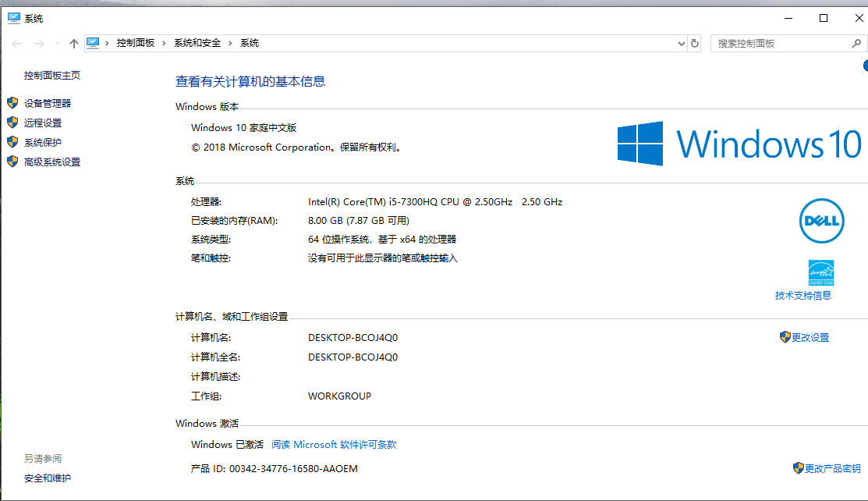Refresh the page with refresh icon
The width and height of the screenshot is (868, 501).
pos(695,43)
